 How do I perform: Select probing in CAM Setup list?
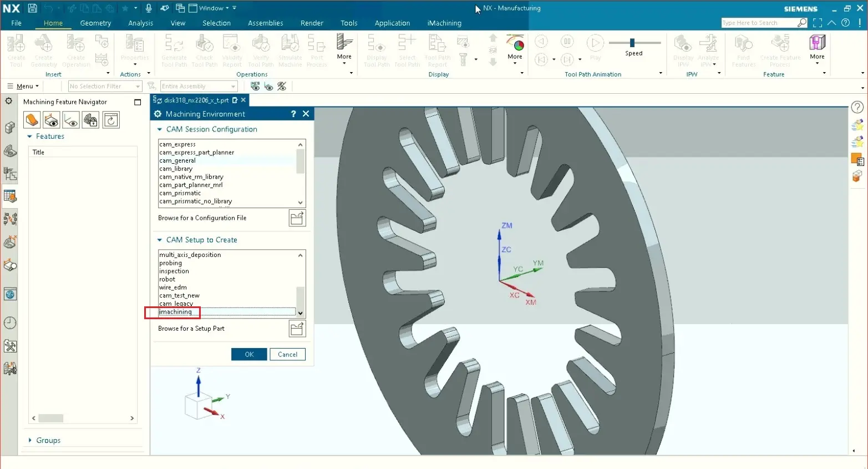[226, 263]
